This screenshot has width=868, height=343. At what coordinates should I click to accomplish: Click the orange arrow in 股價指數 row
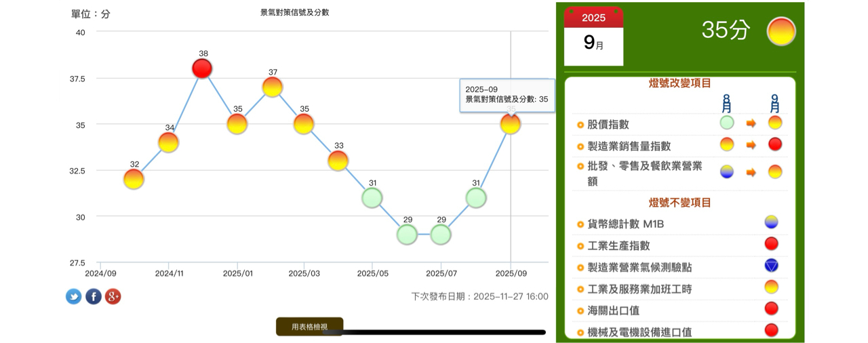pyautogui.click(x=751, y=123)
